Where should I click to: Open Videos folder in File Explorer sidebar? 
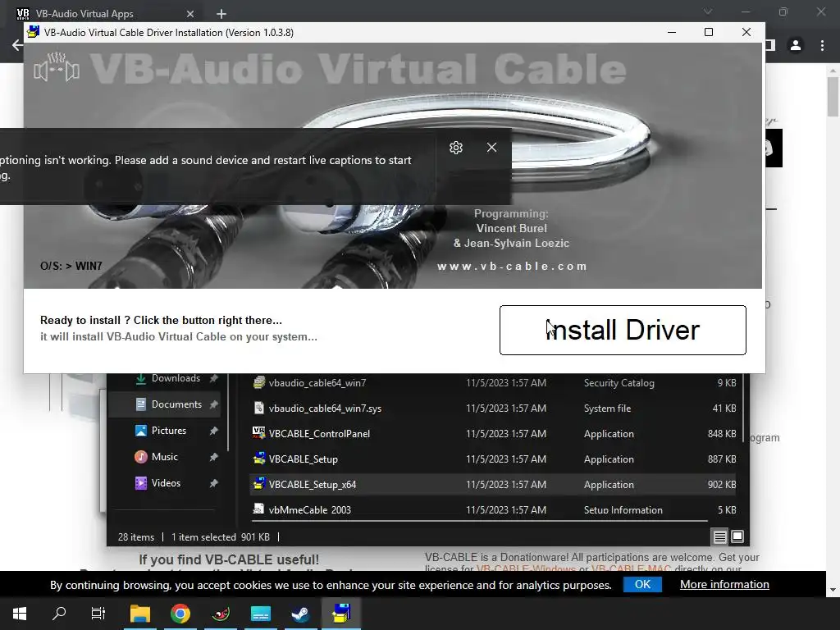click(x=166, y=483)
